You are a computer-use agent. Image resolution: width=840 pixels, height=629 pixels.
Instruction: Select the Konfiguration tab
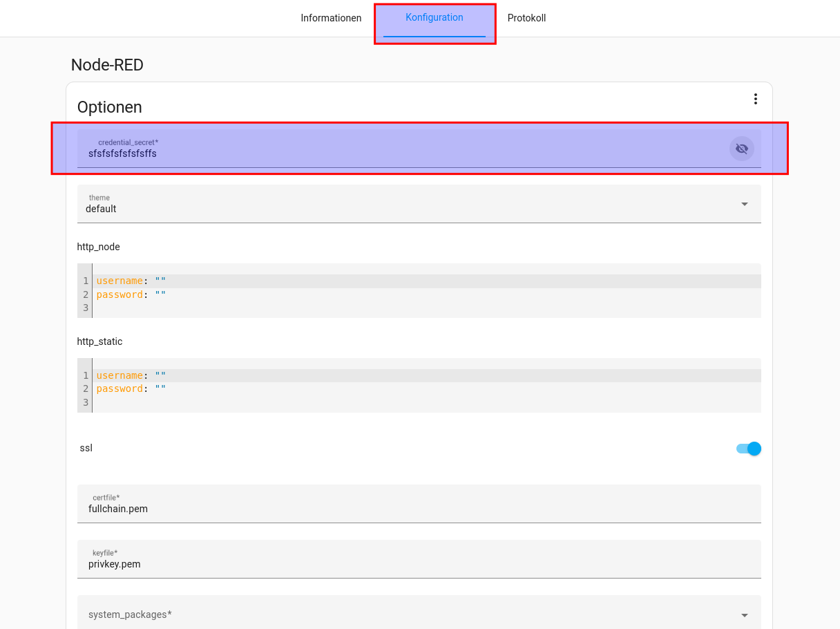pyautogui.click(x=435, y=18)
